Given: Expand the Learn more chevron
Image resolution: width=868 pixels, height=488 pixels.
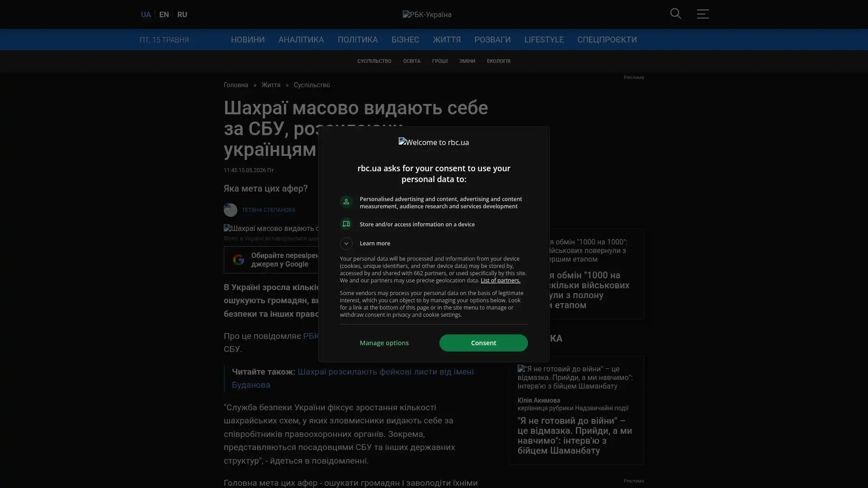Looking at the screenshot, I should coord(346,244).
